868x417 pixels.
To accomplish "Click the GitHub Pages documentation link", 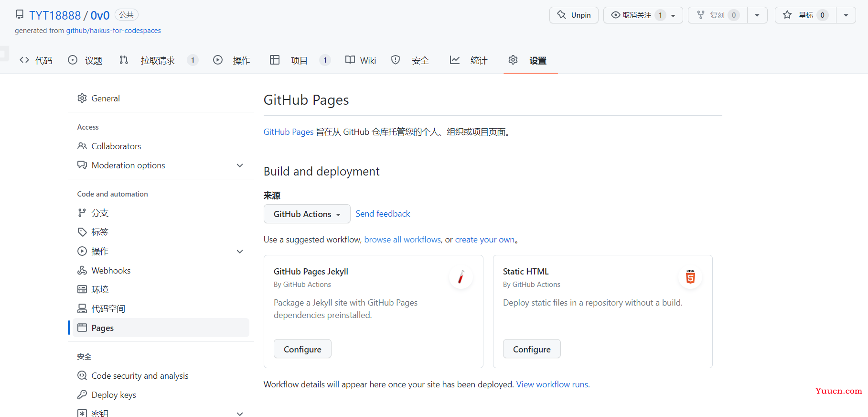I will pos(289,132).
